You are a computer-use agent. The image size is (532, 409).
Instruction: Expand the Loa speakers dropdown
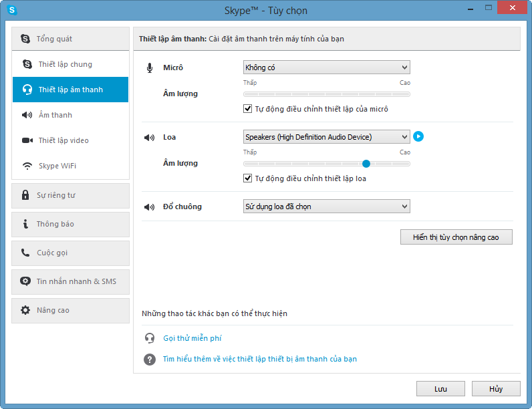click(326, 137)
